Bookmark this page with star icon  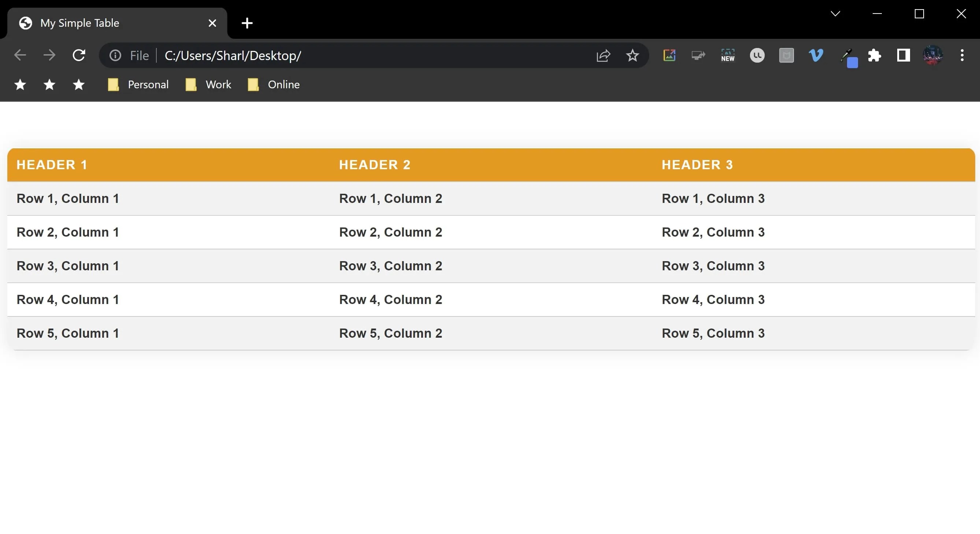click(632, 56)
